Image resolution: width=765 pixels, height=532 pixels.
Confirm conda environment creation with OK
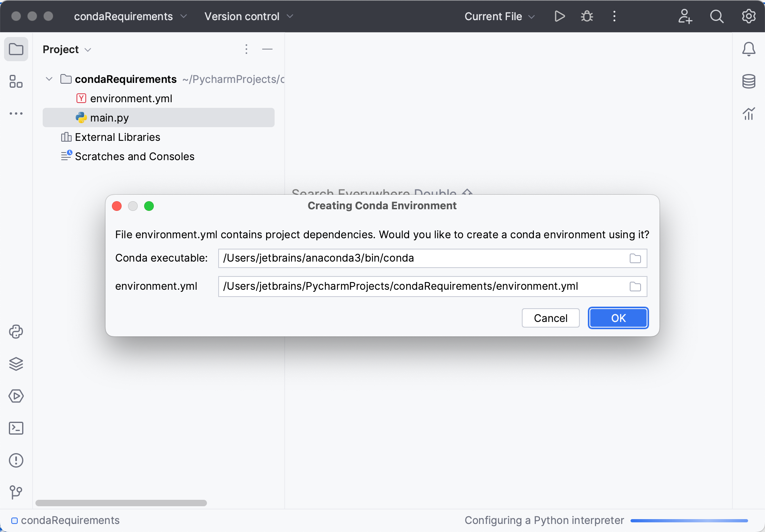click(618, 318)
